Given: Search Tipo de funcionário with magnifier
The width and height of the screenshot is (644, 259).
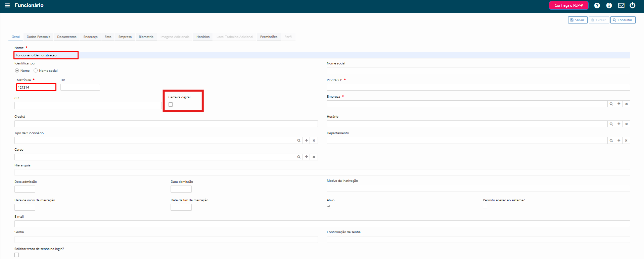Looking at the screenshot, I should pos(299,141).
